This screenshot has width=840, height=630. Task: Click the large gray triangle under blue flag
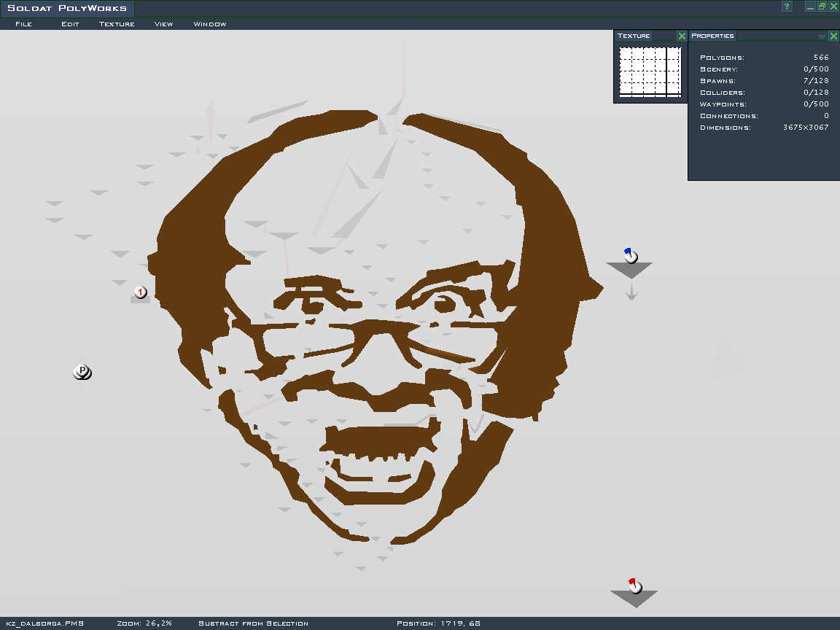(629, 268)
